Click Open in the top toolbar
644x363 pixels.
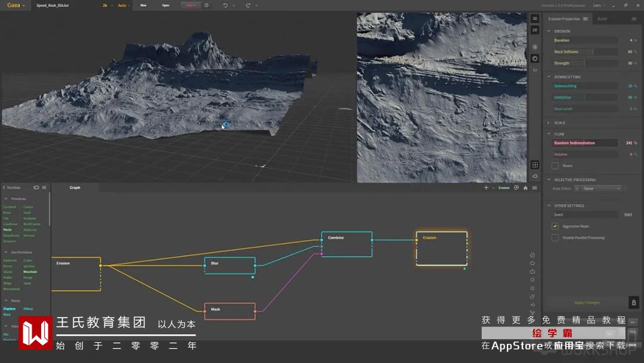166,5
